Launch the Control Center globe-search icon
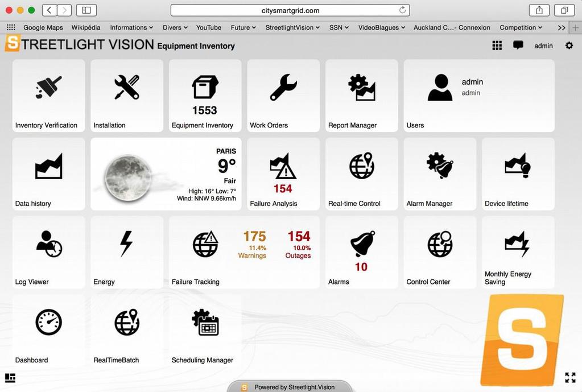582x392 pixels. click(x=440, y=244)
